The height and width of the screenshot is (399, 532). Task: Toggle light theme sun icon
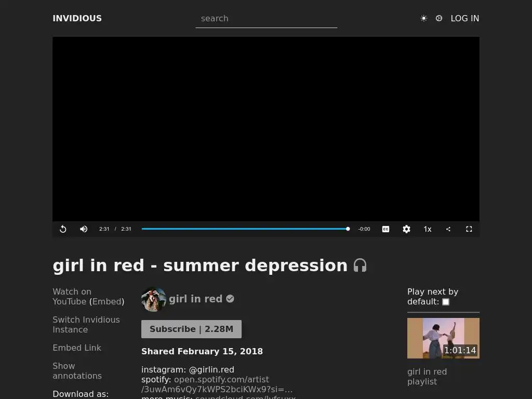coord(424,18)
